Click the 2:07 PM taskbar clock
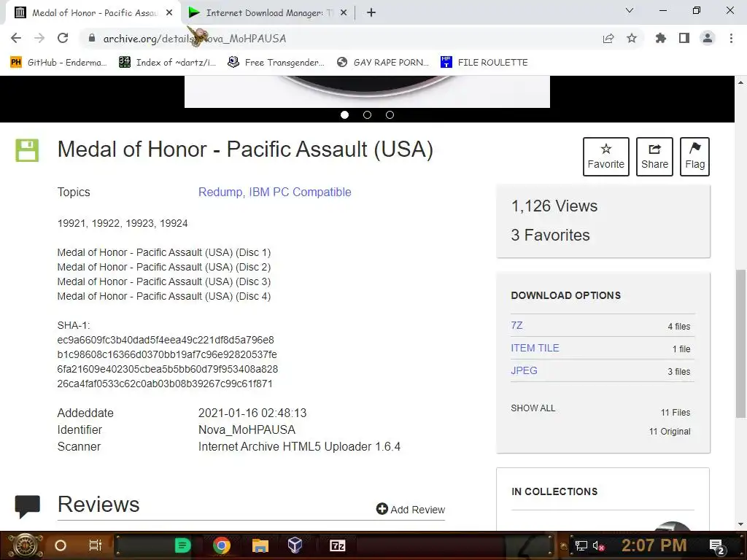The width and height of the screenshot is (747, 560). (654, 545)
